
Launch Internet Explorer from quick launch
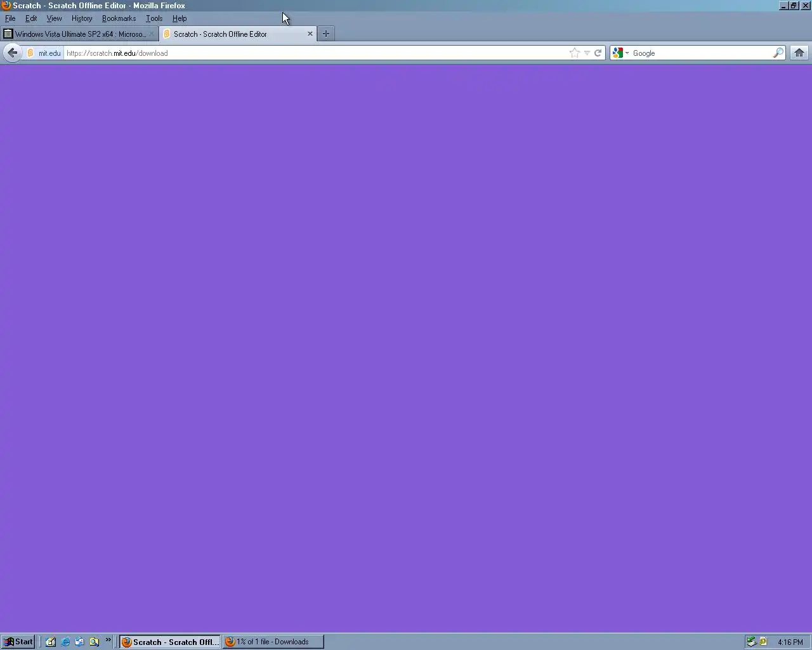click(x=65, y=642)
